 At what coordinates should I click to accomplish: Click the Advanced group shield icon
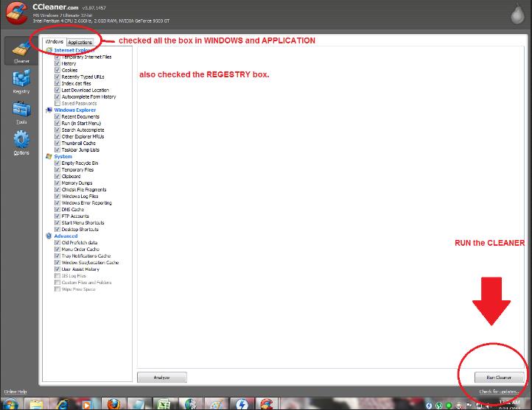point(49,236)
